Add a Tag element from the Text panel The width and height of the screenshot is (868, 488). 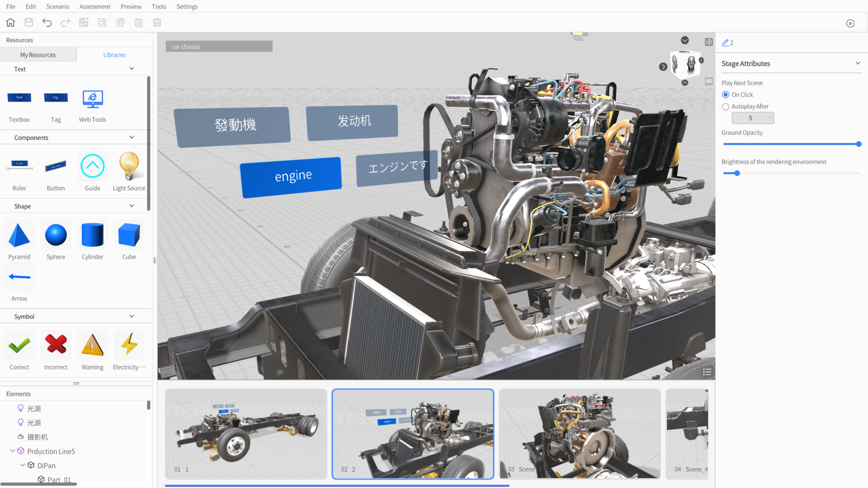pos(56,102)
